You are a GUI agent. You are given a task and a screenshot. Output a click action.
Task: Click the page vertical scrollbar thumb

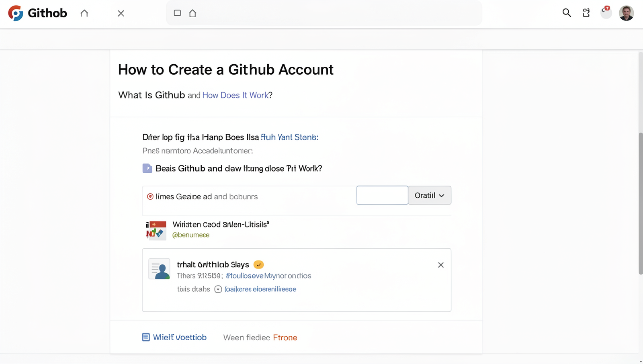pos(641,203)
